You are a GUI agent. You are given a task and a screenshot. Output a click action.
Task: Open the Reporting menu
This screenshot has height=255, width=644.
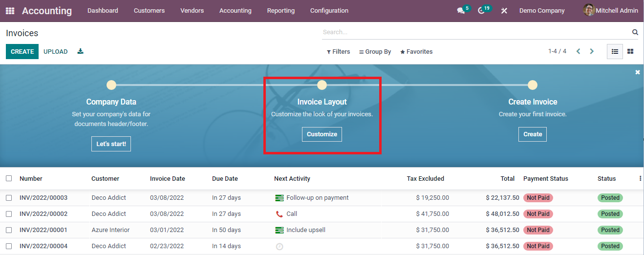click(x=280, y=11)
